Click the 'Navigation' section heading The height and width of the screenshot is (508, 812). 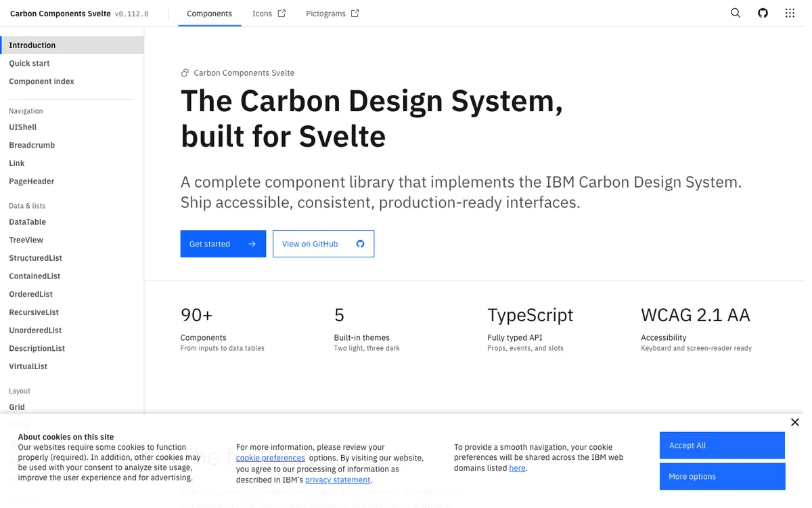(26, 111)
